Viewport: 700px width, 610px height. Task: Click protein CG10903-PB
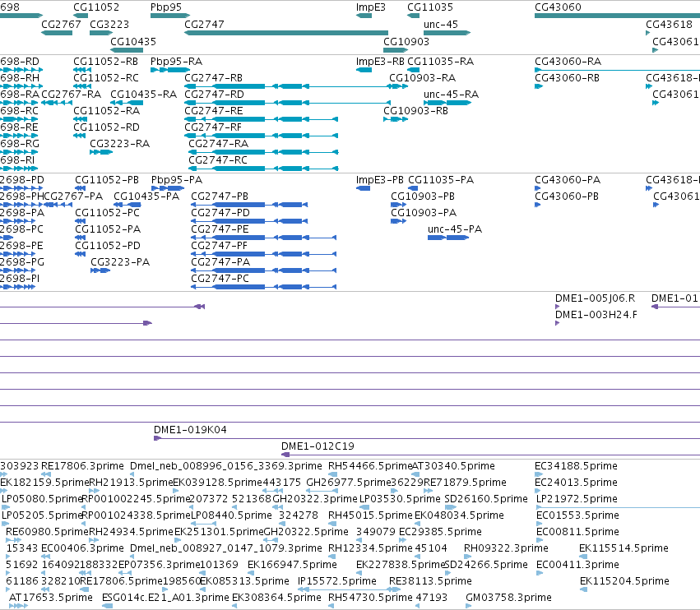[x=399, y=205]
